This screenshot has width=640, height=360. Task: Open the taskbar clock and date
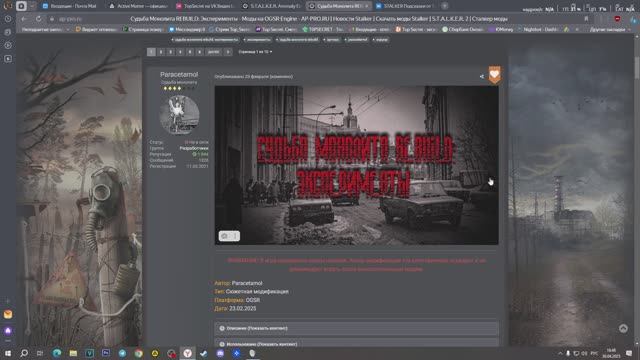coord(611,353)
